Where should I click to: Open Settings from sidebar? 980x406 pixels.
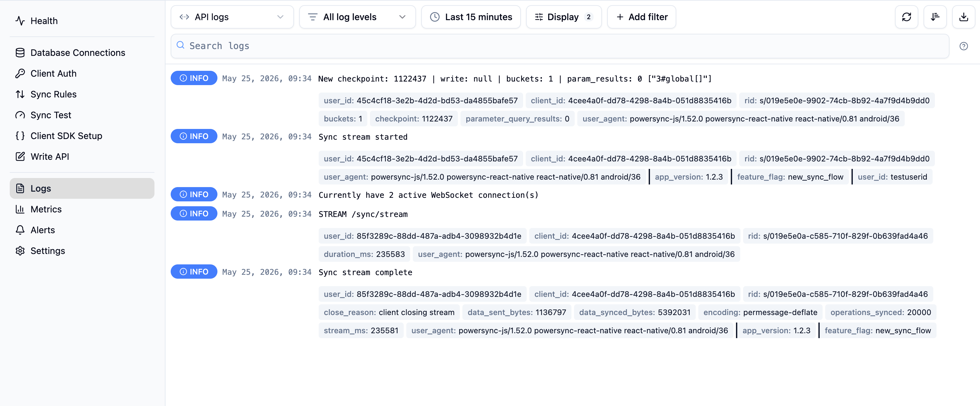click(82, 251)
